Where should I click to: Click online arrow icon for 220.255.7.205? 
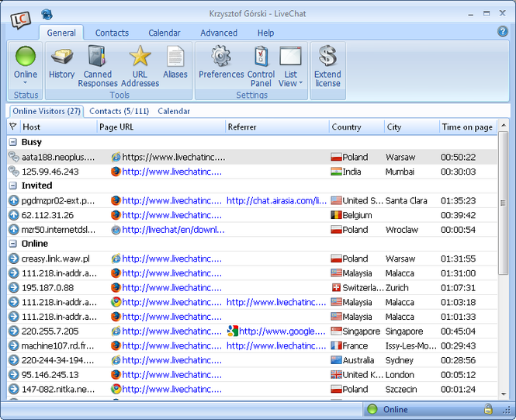pyautogui.click(x=13, y=331)
